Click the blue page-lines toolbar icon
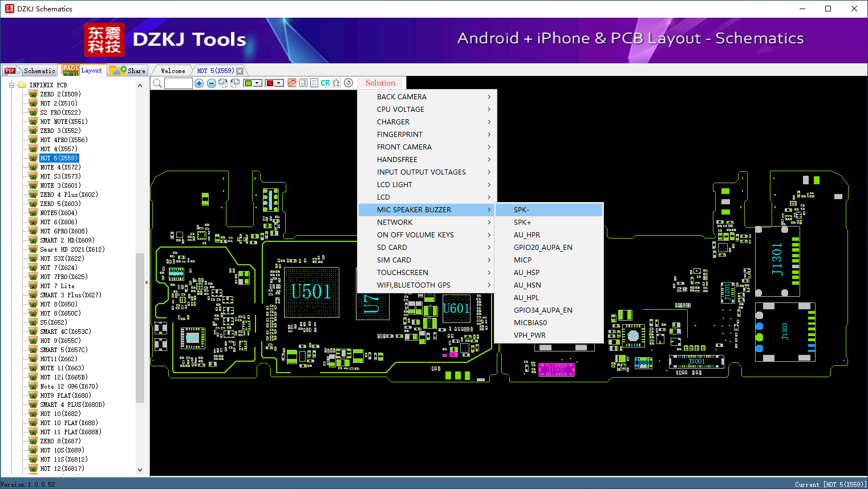The image size is (868, 489). 314,83
